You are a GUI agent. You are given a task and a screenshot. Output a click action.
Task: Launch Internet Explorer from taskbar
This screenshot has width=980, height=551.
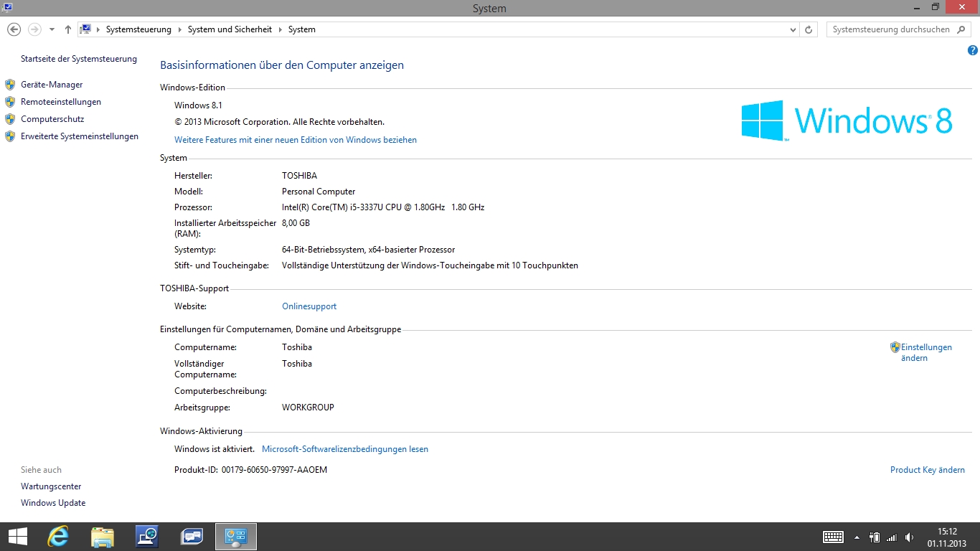57,537
